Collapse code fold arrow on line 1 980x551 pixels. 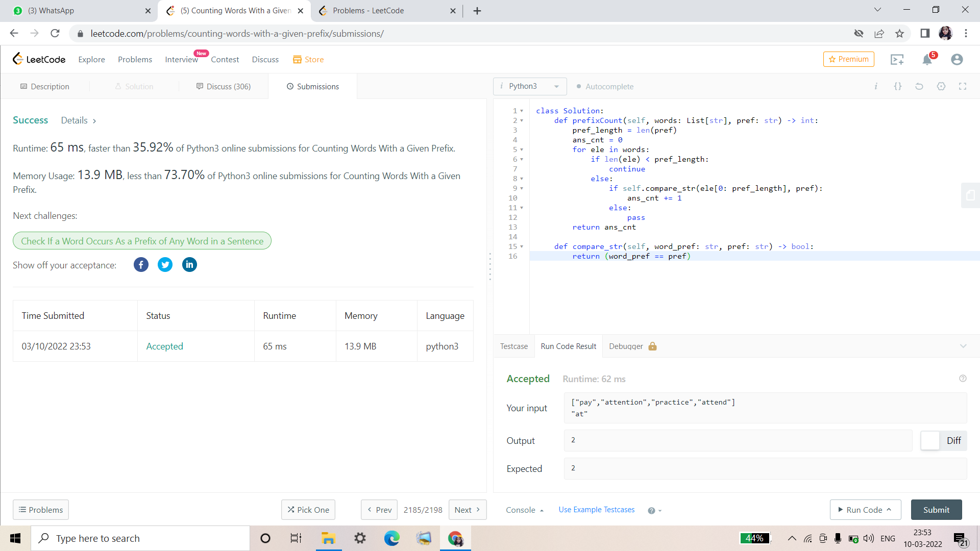click(x=522, y=111)
